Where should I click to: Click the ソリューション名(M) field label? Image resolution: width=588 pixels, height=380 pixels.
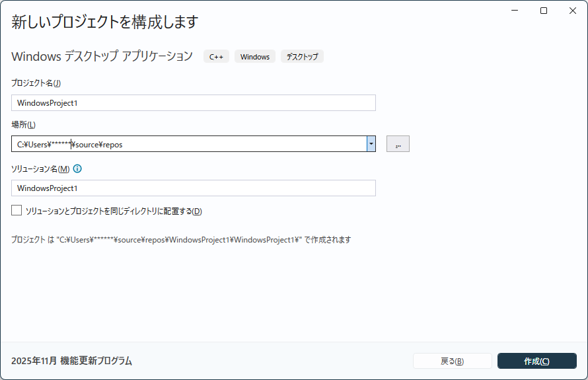tap(40, 169)
